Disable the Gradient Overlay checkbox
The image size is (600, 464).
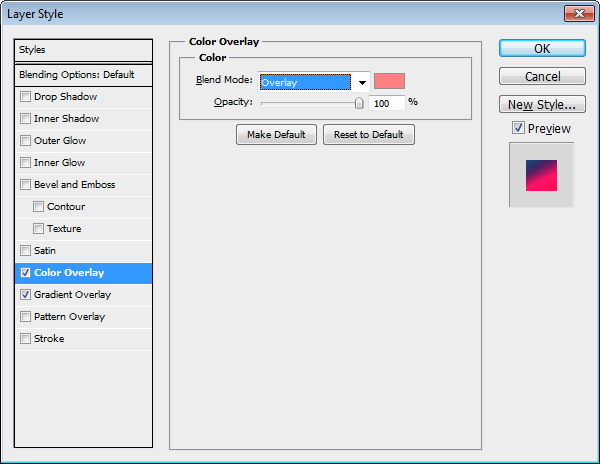[25, 295]
